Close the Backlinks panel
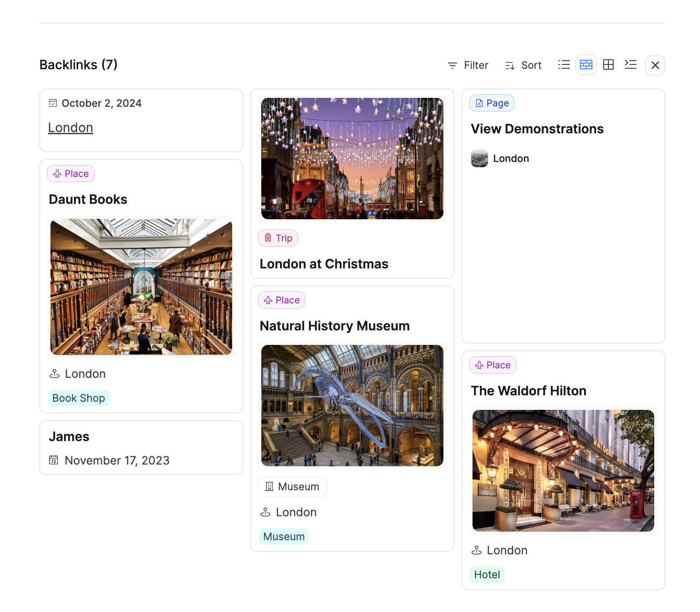Viewport: 700px width, 612px height. pos(655,65)
